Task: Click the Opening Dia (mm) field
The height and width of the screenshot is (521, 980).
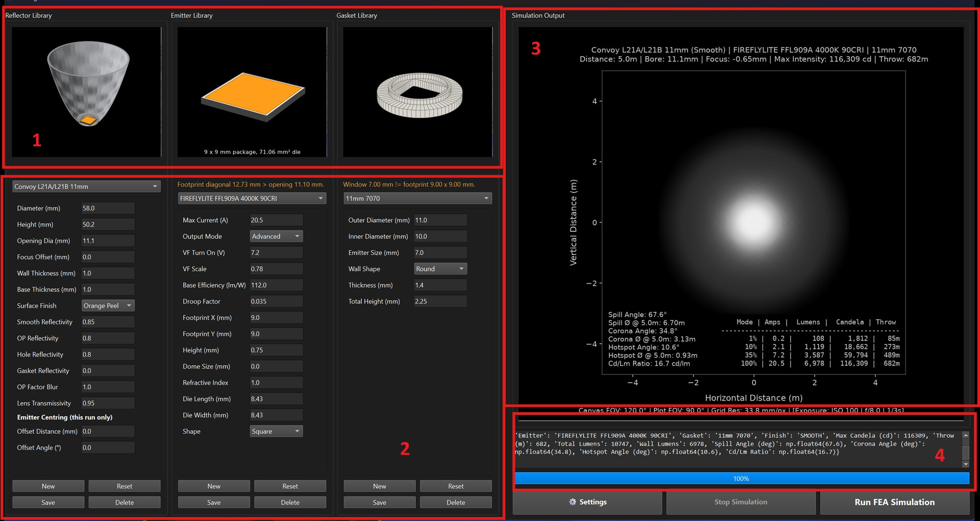Action: (x=108, y=241)
